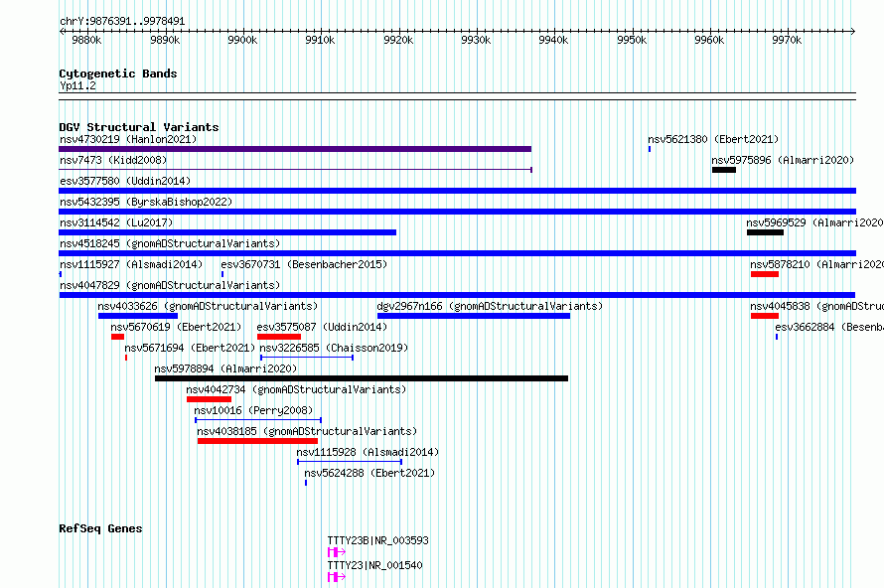Viewport: 884px width, 588px height.
Task: Select the dgv2967n166 blue bar
Action: (474, 316)
